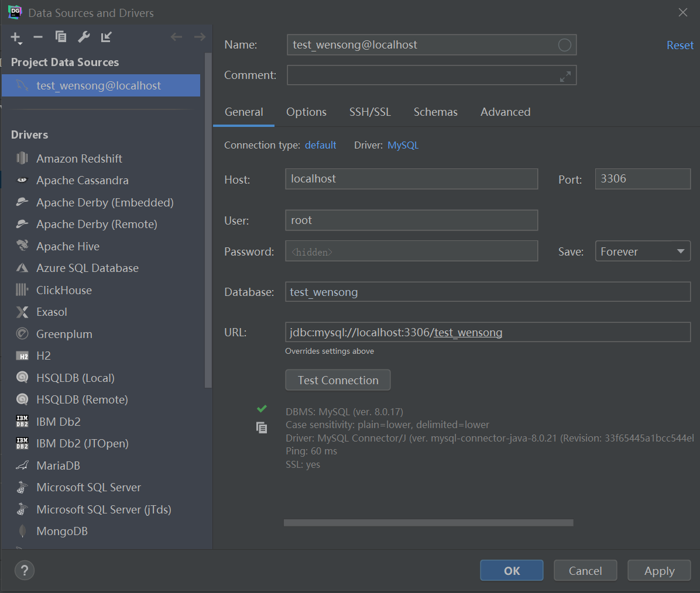
Task: Duplicate the data source using copy icon
Action: click(x=61, y=37)
